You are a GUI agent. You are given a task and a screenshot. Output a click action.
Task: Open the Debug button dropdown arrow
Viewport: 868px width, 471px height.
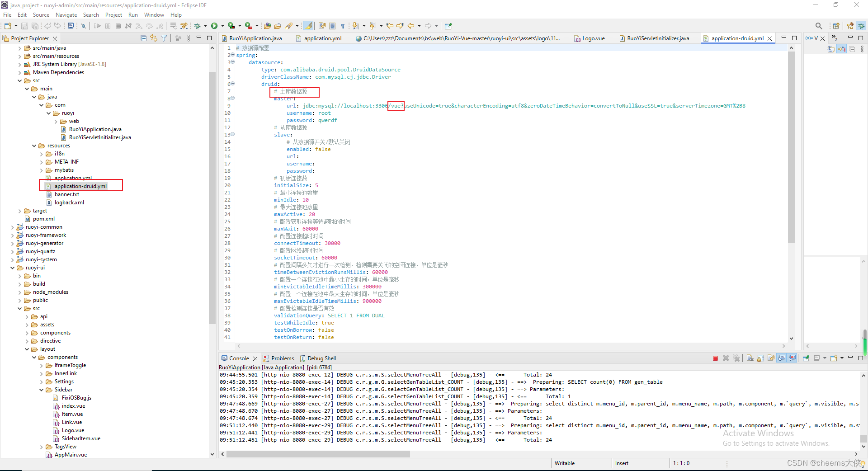pyautogui.click(x=205, y=26)
